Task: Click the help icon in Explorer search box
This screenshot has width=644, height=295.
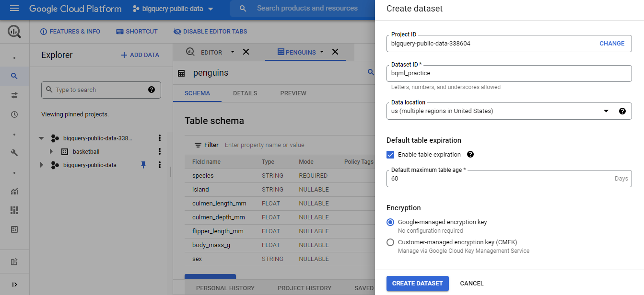Action: pos(152,90)
